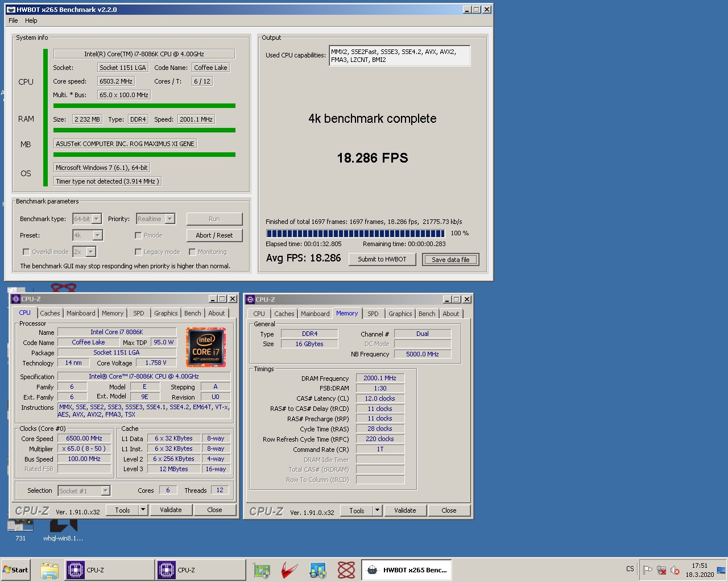Open Windows Explorer from taskbar

(x=49, y=570)
